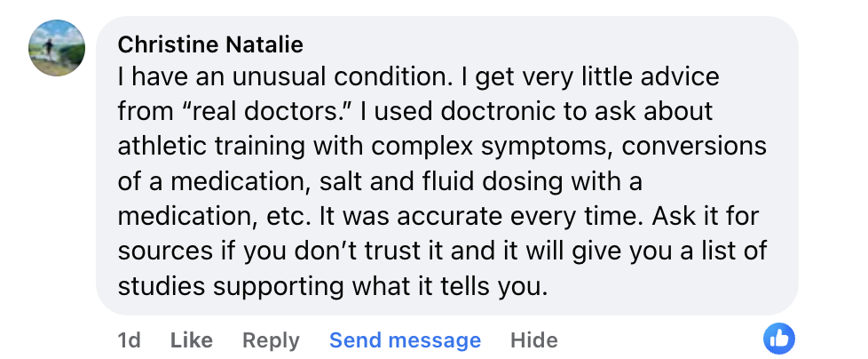Click the Send message link

click(405, 340)
